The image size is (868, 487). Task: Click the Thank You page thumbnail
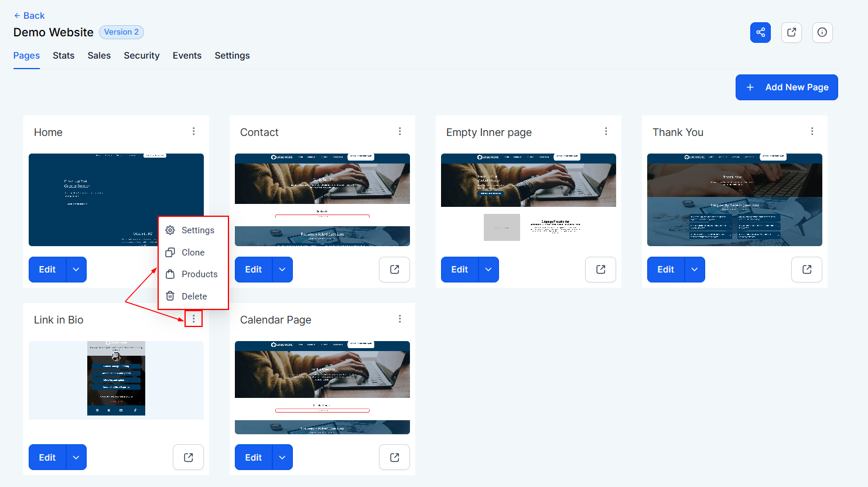point(734,200)
